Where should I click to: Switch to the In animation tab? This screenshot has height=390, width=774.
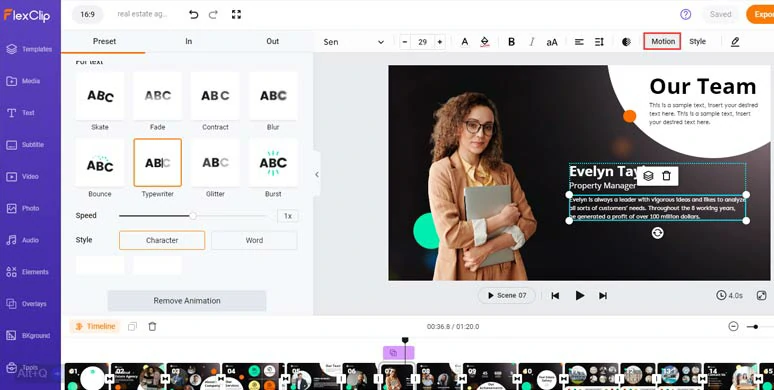click(x=189, y=41)
